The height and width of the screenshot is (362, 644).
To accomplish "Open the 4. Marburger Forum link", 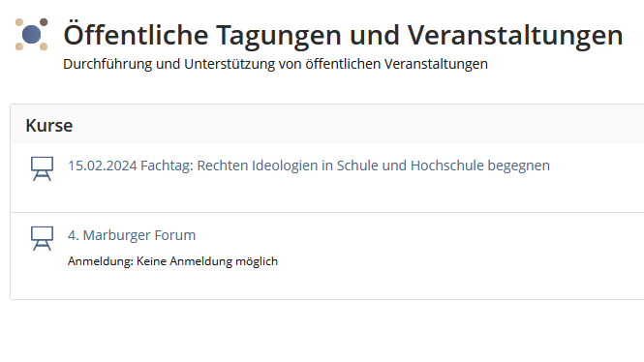I will (x=132, y=235).
